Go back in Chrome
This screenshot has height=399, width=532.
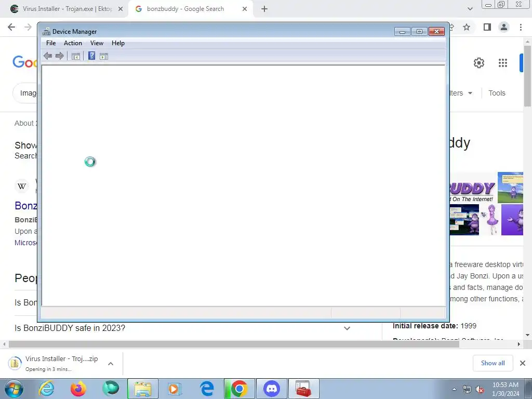[x=11, y=27]
